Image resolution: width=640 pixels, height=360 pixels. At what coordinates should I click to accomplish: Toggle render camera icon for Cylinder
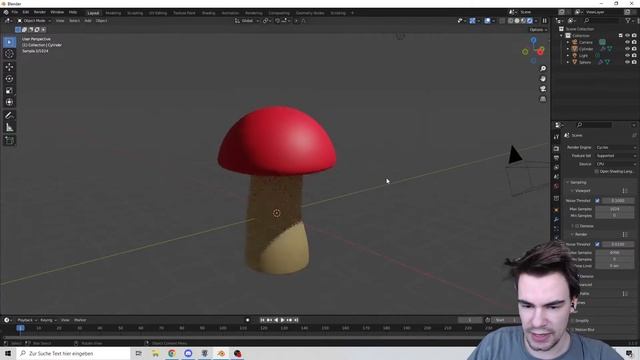tap(634, 49)
